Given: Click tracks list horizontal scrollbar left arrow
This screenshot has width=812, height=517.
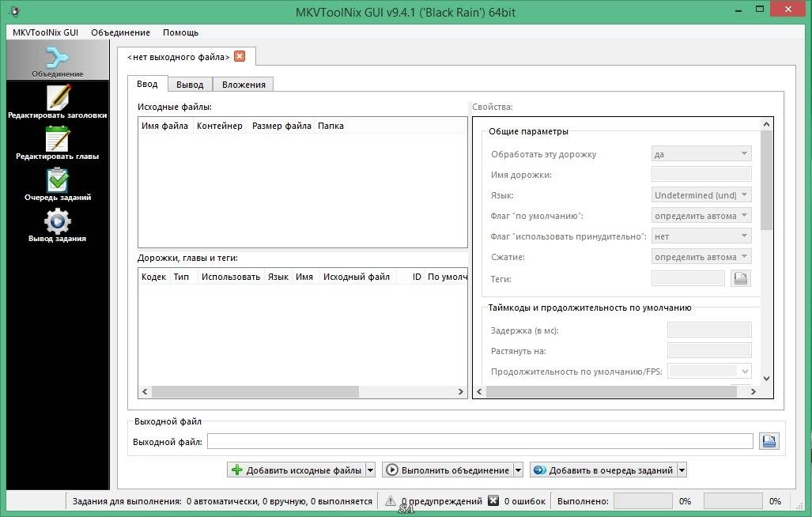Looking at the screenshot, I should 145,392.
